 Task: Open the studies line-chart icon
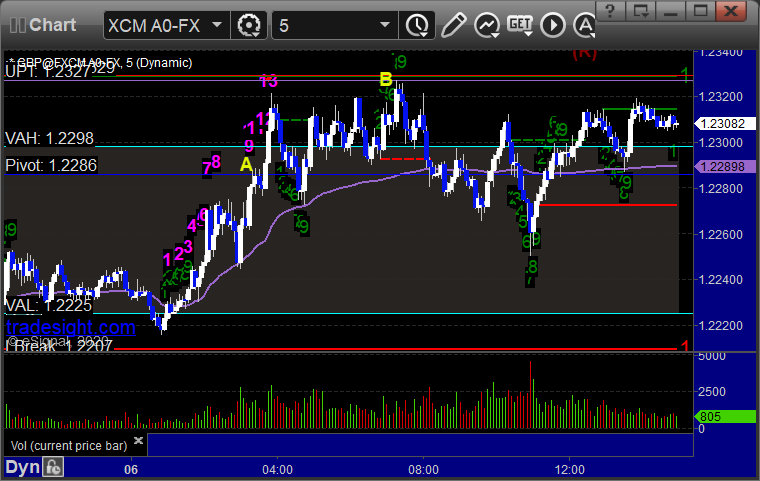[487, 25]
